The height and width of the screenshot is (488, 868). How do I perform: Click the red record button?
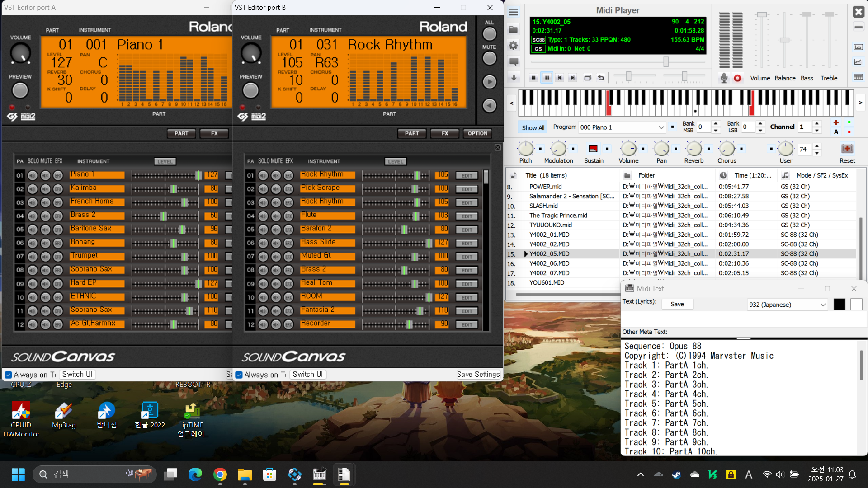[737, 78]
